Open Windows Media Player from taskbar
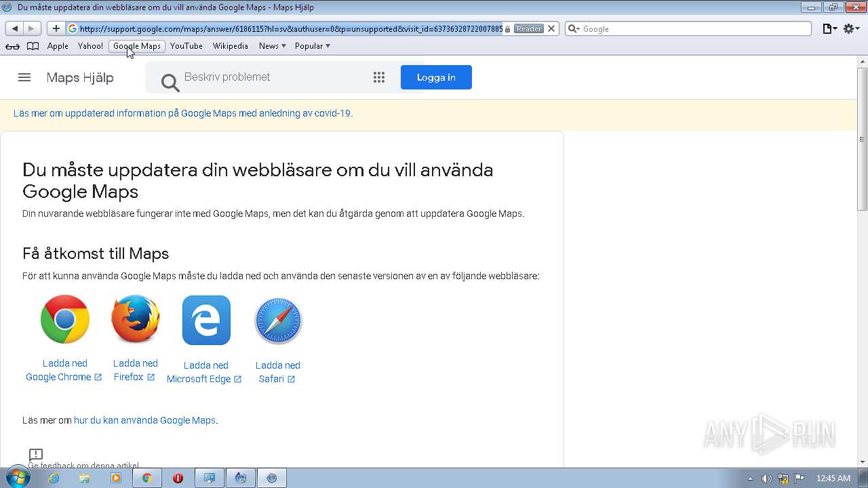 pos(115,478)
